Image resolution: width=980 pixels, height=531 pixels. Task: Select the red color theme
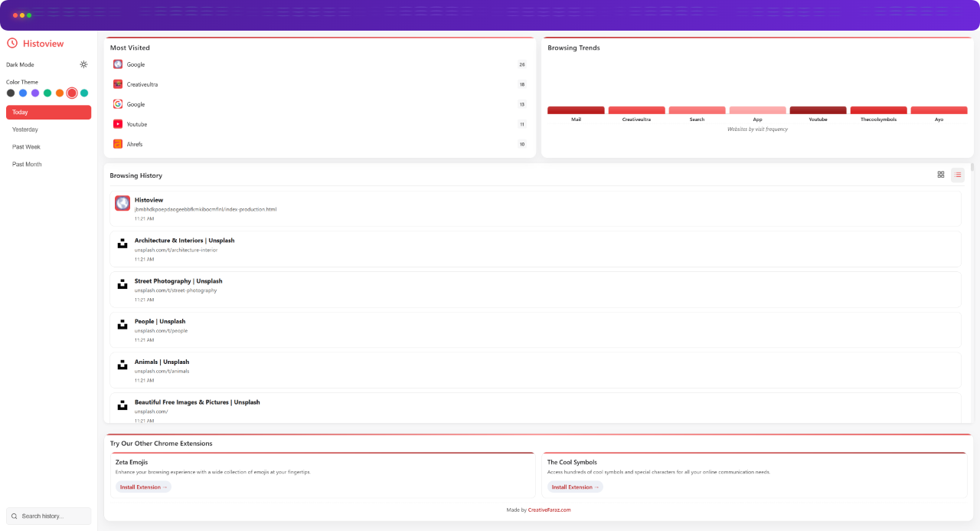tap(72, 93)
